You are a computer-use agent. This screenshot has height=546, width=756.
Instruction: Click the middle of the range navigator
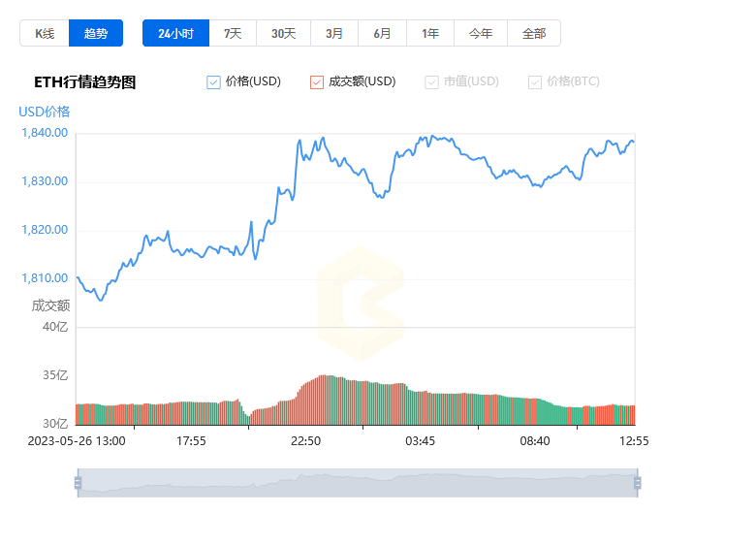[x=358, y=483]
